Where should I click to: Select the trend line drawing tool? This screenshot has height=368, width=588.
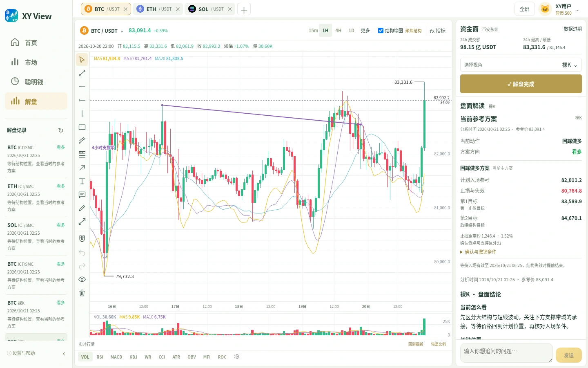click(x=82, y=73)
